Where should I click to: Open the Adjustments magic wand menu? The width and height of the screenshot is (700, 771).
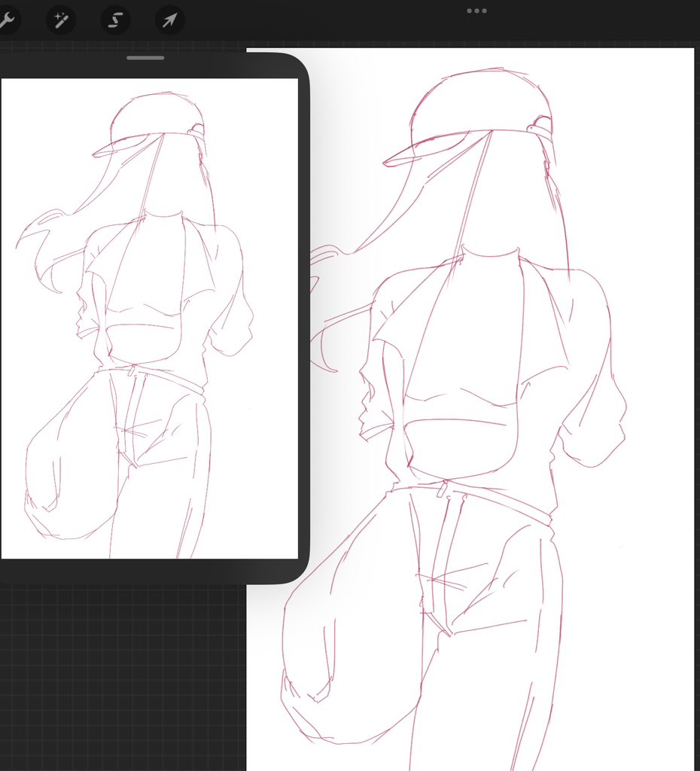(x=61, y=20)
